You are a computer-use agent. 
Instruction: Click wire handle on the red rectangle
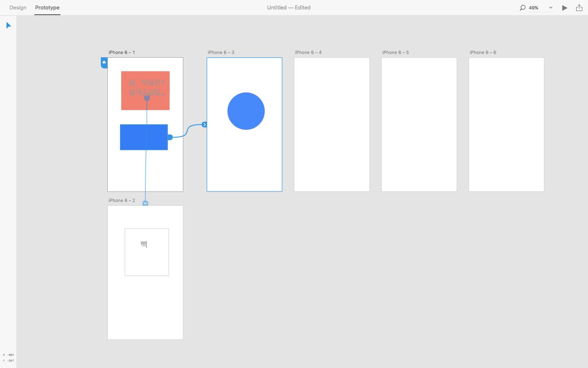[147, 98]
